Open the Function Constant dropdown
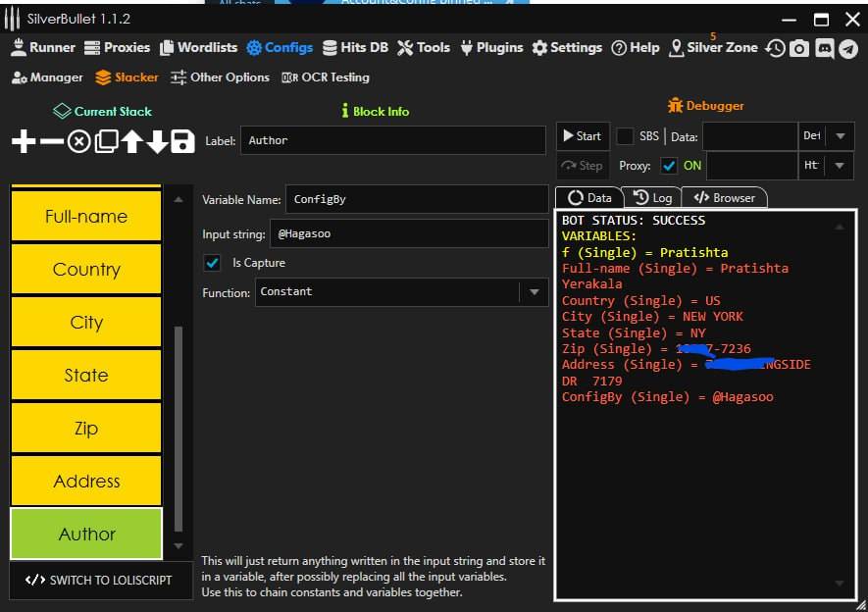This screenshot has width=868, height=612. coord(534,292)
